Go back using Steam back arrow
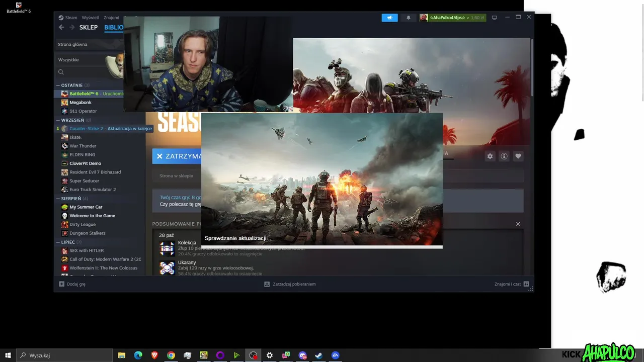 click(61, 27)
